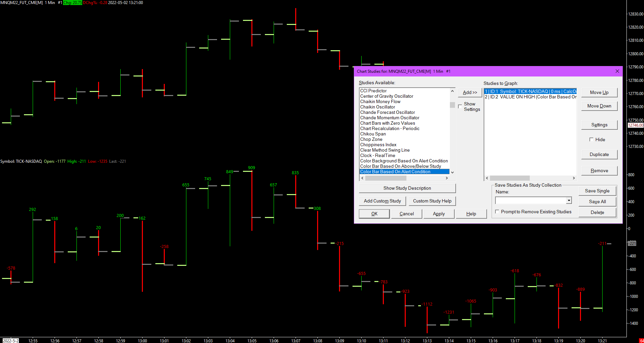
Task: Click the 2022-5-2 date label
Action: 10,341
